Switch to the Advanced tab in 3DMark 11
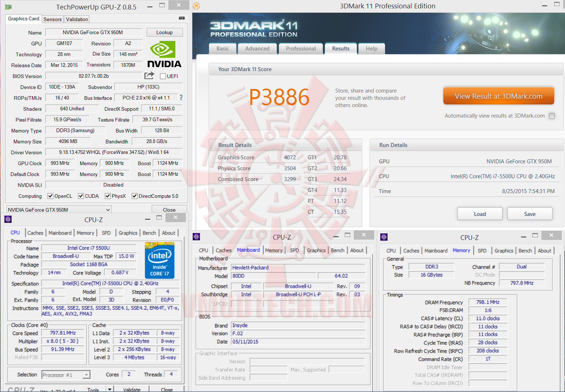This screenshot has height=392, width=565. pyautogui.click(x=257, y=49)
